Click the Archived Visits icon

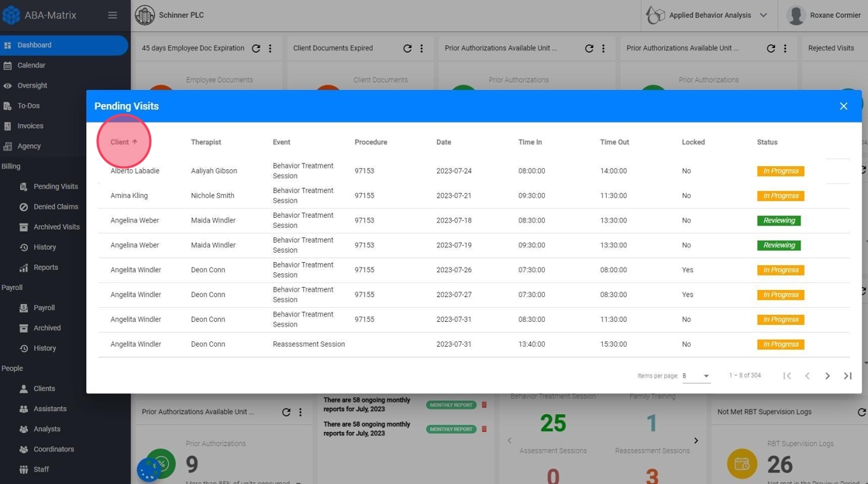23,227
